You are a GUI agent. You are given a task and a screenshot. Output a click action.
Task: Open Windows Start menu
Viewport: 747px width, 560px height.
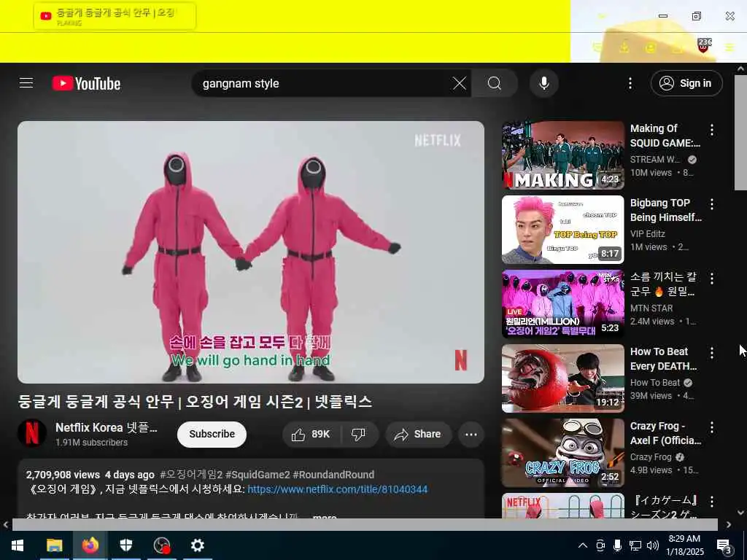[x=18, y=545]
